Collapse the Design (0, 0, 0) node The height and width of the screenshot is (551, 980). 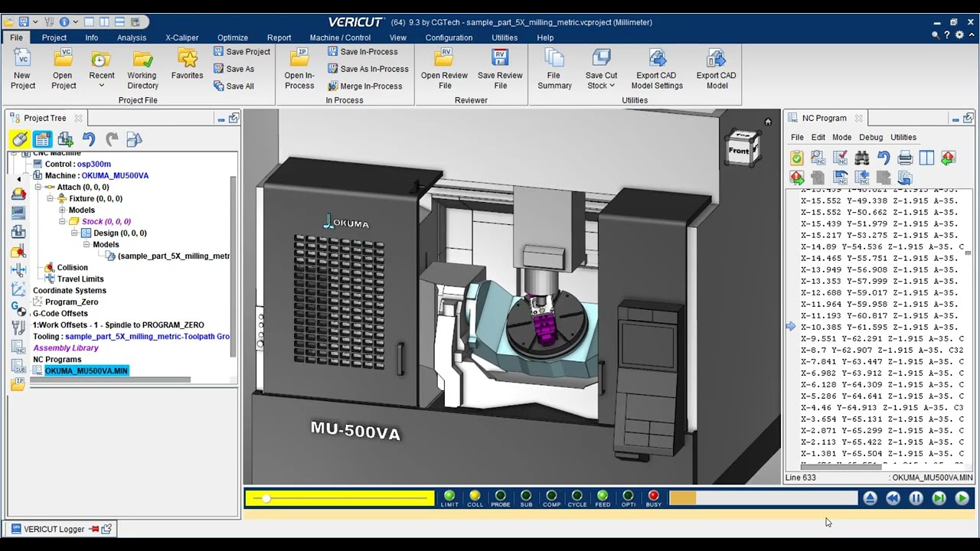pos(74,233)
